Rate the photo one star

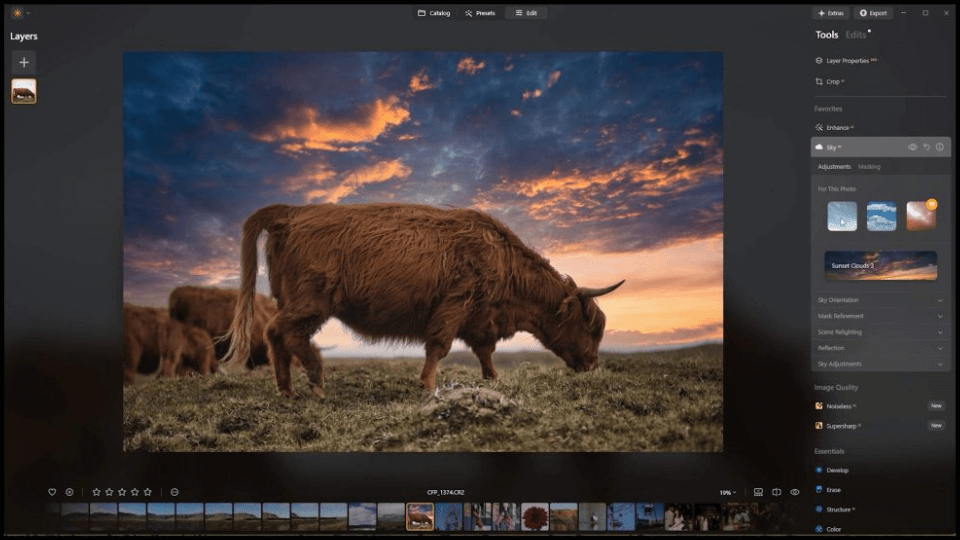coord(96,492)
